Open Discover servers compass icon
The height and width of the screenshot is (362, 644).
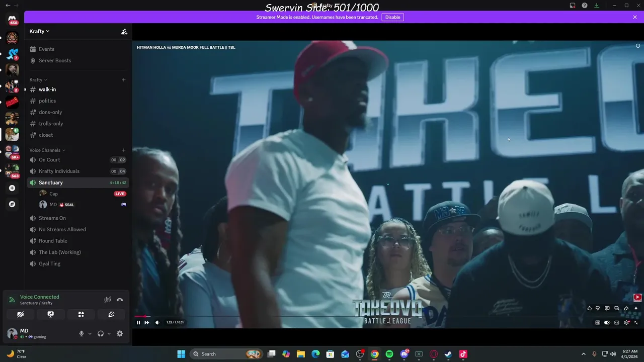coord(12,204)
